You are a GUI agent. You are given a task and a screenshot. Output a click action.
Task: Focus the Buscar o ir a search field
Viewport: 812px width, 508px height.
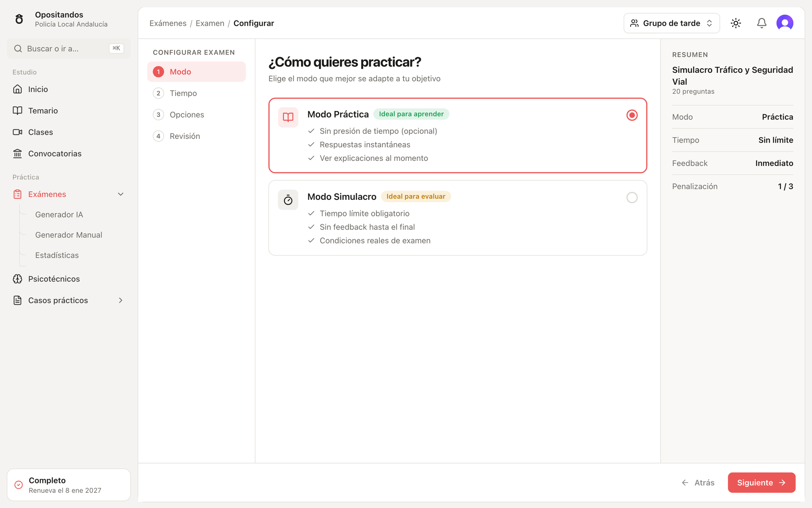click(x=69, y=49)
